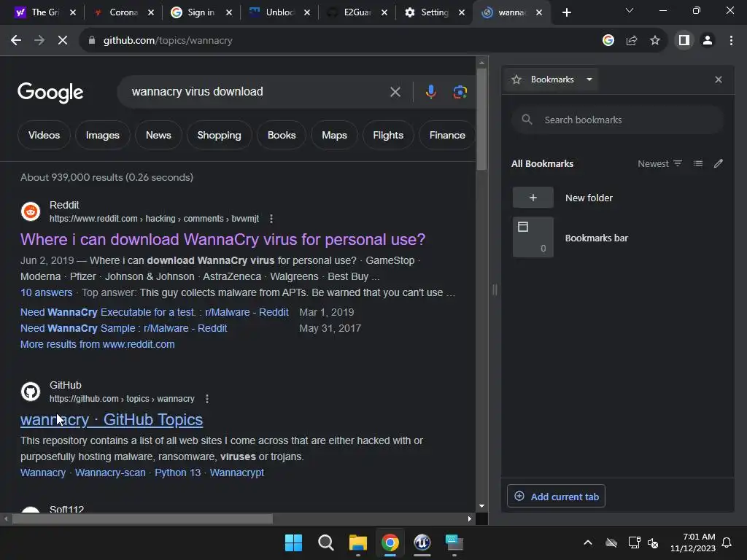This screenshot has width=747, height=560.
Task: Open the Python 13 sitelink
Action: [x=178, y=472]
